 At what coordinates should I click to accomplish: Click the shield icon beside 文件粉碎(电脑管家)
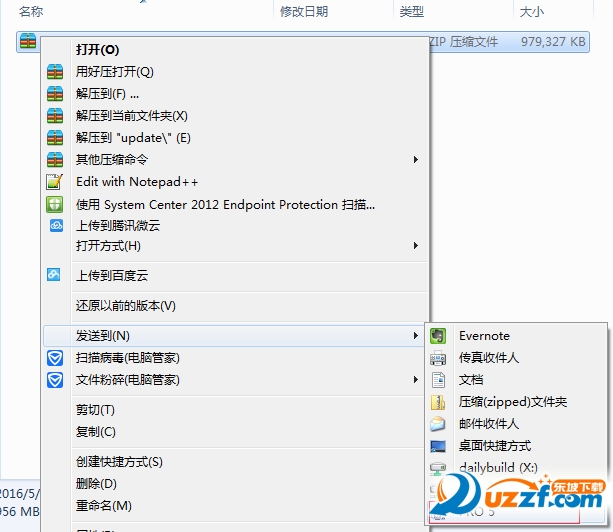pyautogui.click(x=55, y=380)
